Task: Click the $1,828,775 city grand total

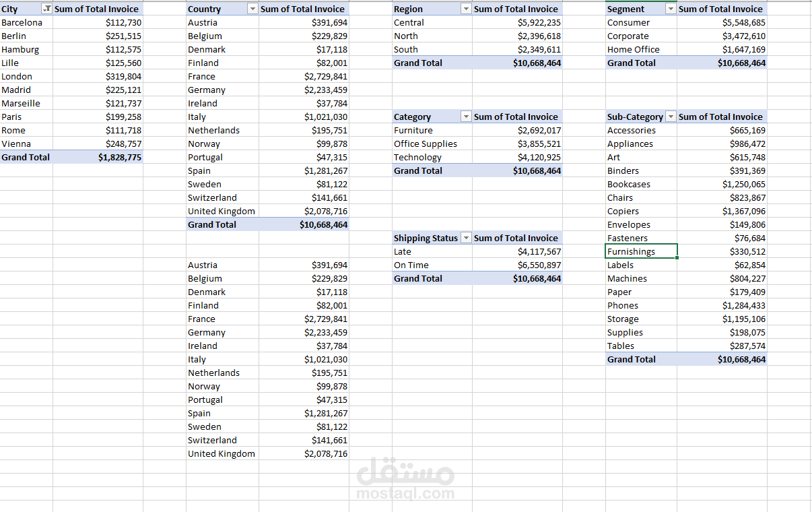Action: click(x=120, y=157)
